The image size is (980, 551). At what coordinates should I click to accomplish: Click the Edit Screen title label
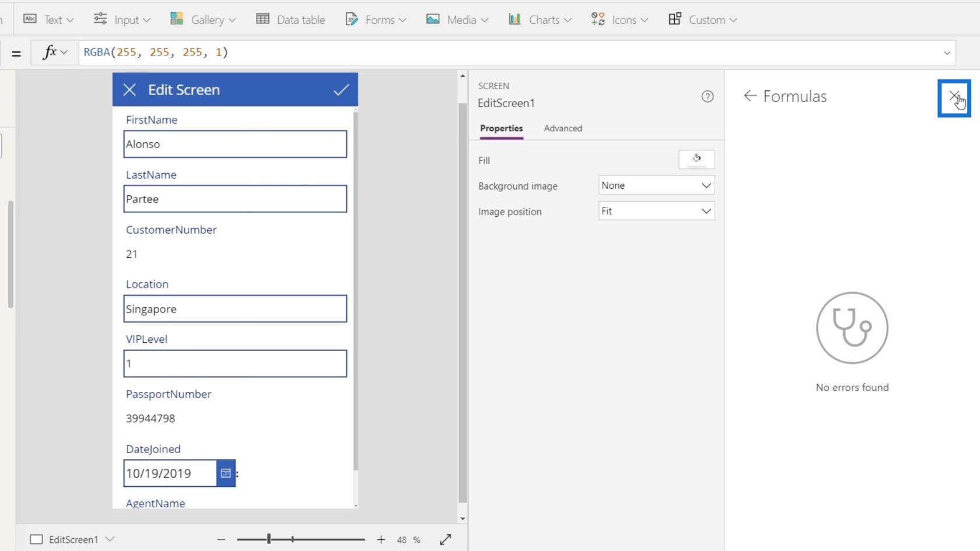pos(184,90)
